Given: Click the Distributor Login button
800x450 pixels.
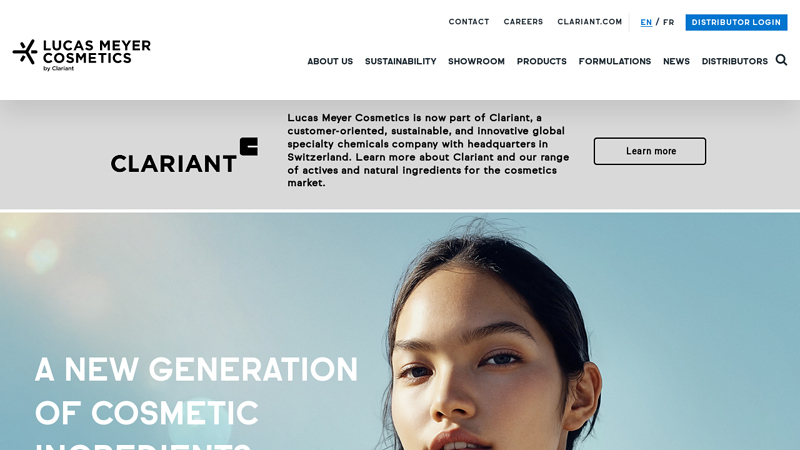Looking at the screenshot, I should (736, 22).
